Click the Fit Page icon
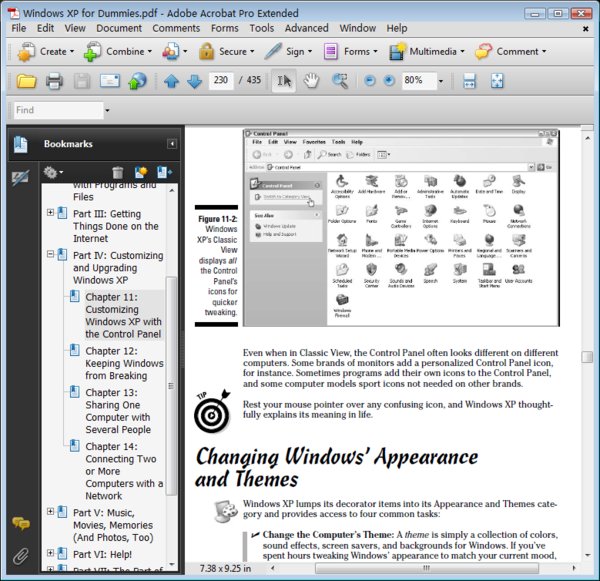Screen dimensions: 600x581 [x=497, y=81]
